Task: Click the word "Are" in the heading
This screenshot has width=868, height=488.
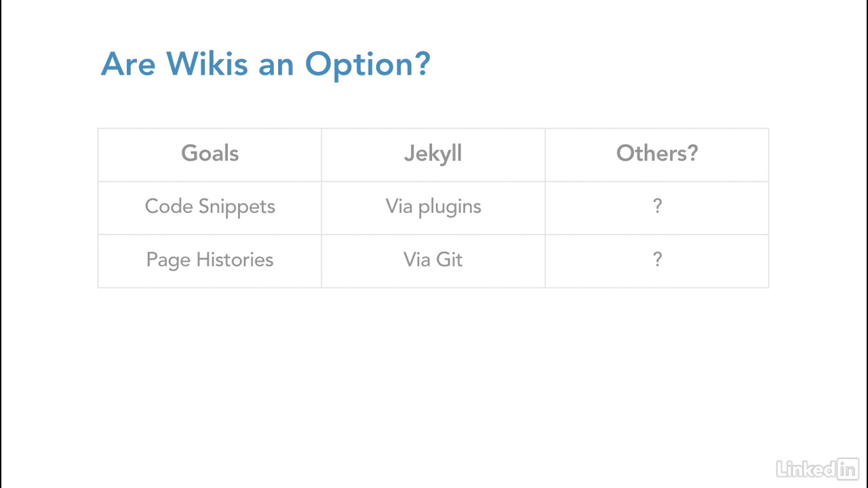Action: pos(129,64)
